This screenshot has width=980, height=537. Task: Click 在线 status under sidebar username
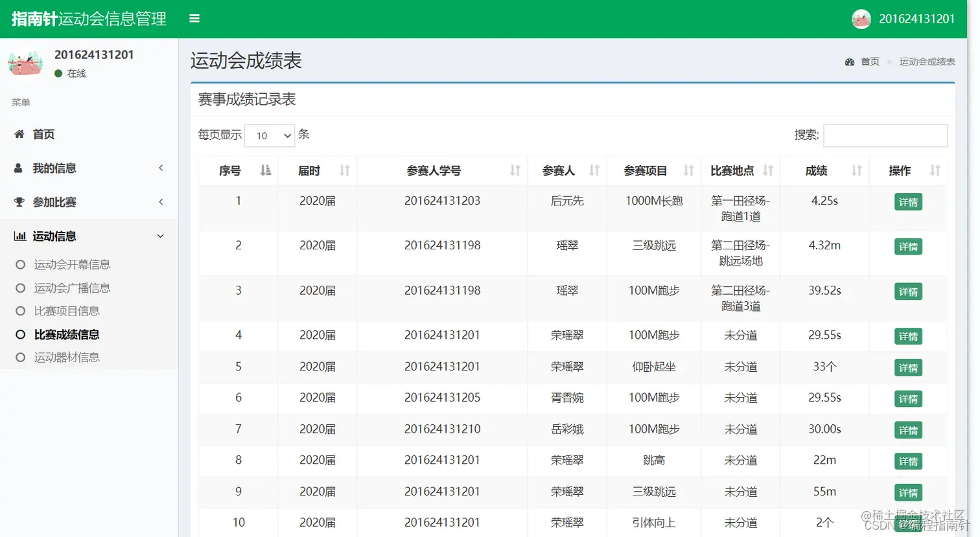76,73
